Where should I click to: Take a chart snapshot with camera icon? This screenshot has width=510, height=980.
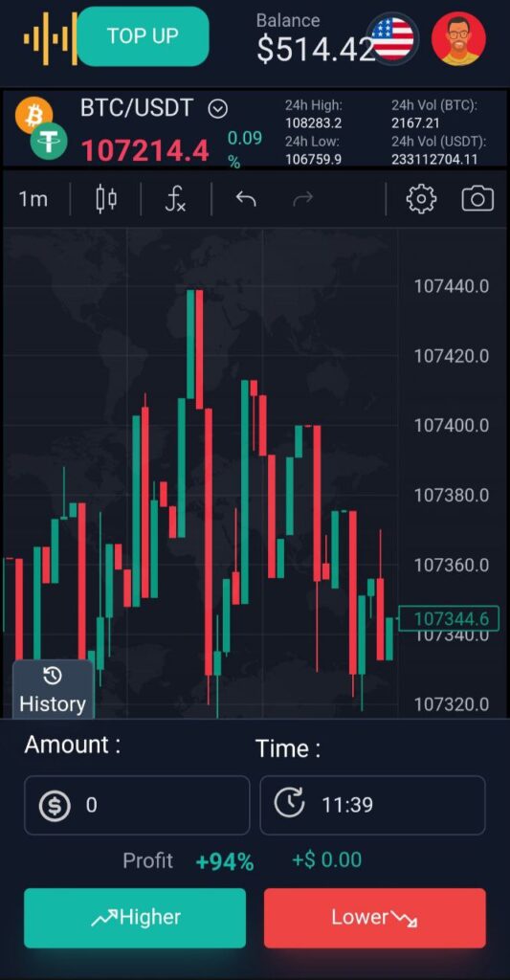pos(477,199)
